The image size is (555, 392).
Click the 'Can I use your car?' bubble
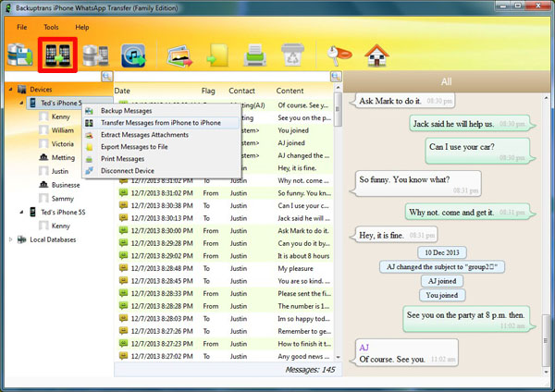[478, 151]
